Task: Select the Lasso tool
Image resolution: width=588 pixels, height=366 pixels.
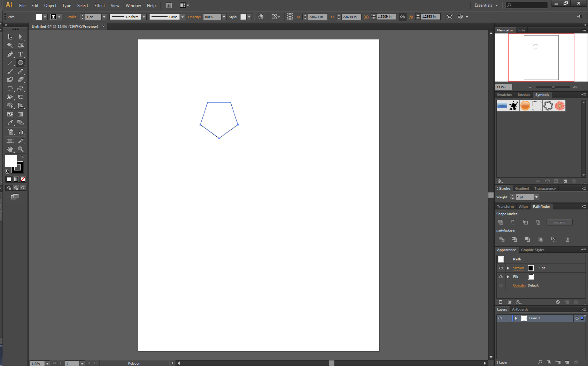Action: [x=21, y=45]
